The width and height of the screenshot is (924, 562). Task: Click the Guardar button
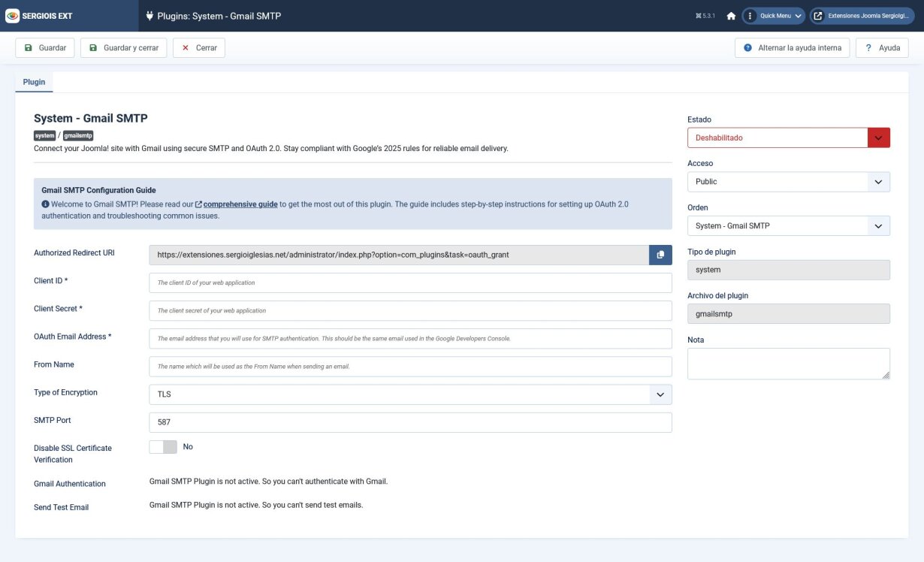pyautogui.click(x=45, y=48)
